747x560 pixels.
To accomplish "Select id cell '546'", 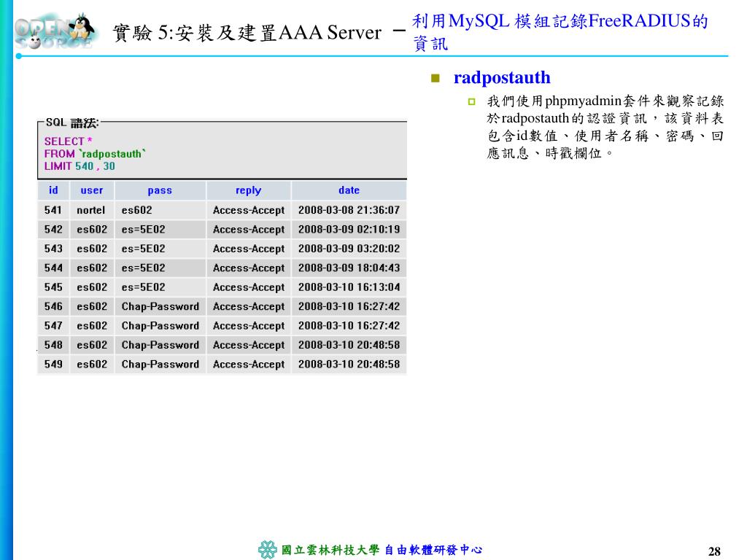I will click(x=53, y=307).
